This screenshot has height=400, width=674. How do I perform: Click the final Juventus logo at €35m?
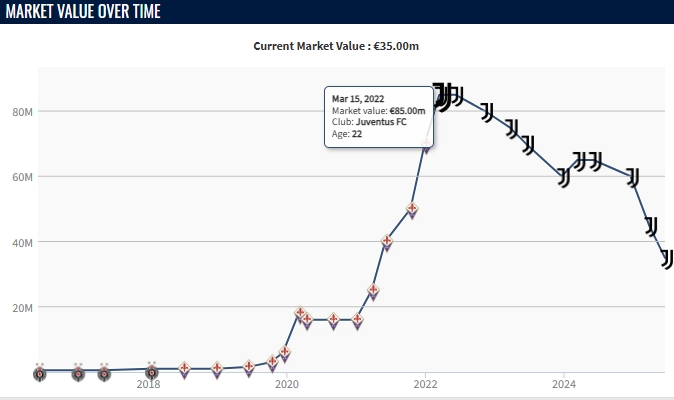coord(667,258)
